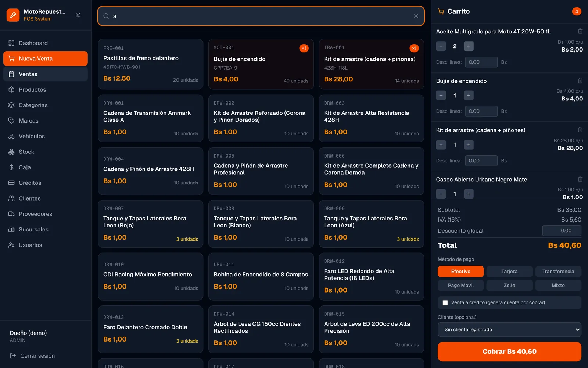Screen dimensions: 588x368
Task: Open the Proveedores page
Action: coord(46,214)
